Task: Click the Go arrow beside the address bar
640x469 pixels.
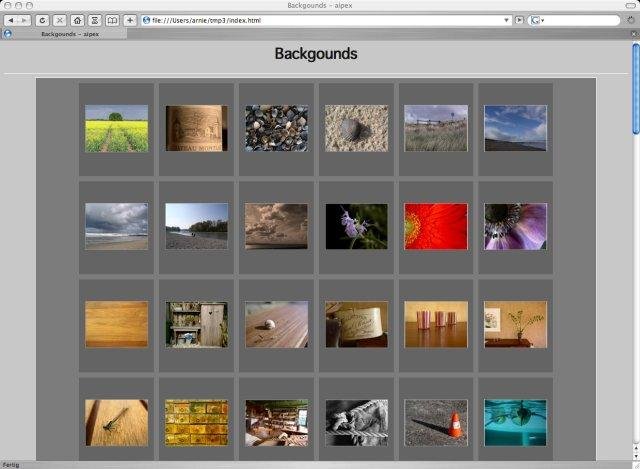Action: tap(519, 20)
